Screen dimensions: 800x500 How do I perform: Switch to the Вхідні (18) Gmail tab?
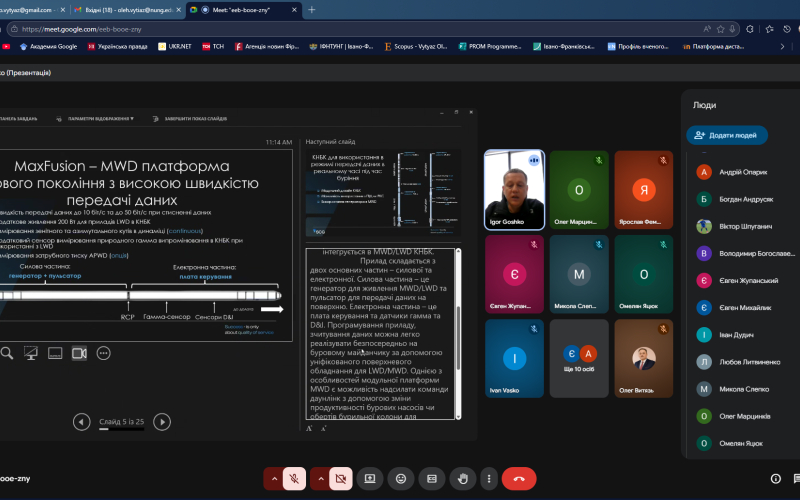[128, 10]
